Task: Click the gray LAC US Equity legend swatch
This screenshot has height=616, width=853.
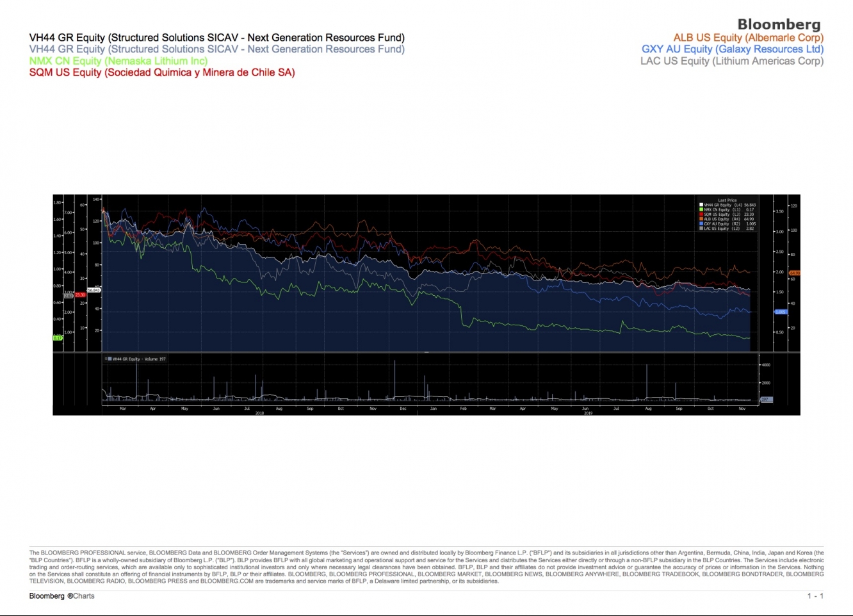Action: [701, 229]
